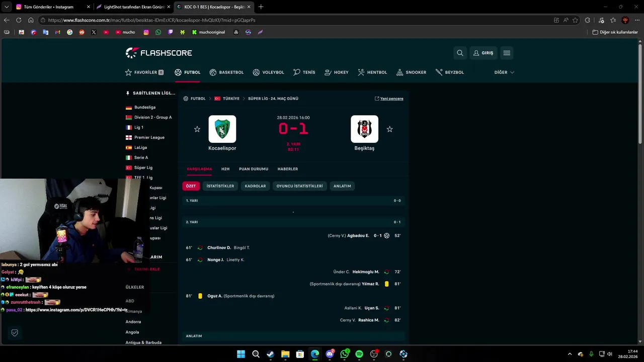
Task: Open the Favoriler section
Action: coord(144,72)
